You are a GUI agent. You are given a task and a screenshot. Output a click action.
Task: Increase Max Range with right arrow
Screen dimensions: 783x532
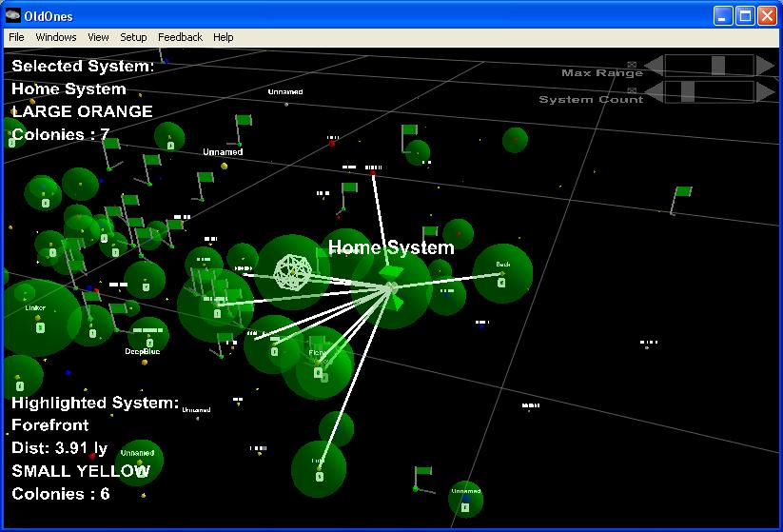[766, 66]
